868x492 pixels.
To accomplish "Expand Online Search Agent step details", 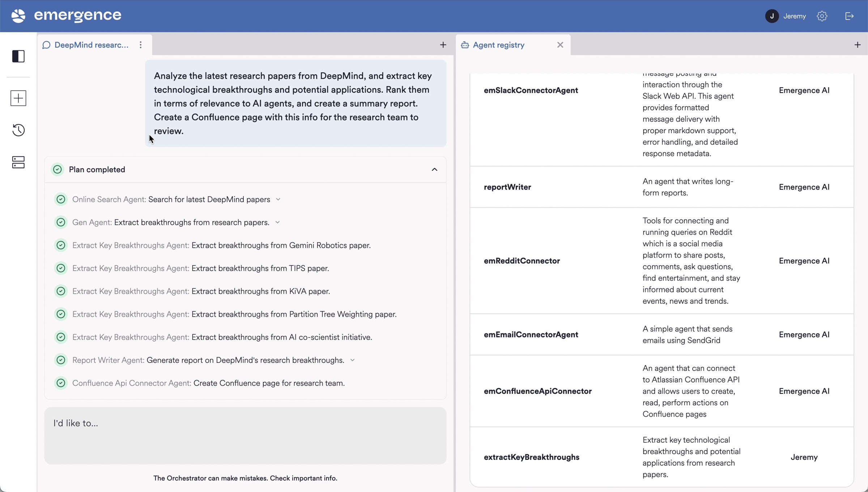I will coord(278,199).
